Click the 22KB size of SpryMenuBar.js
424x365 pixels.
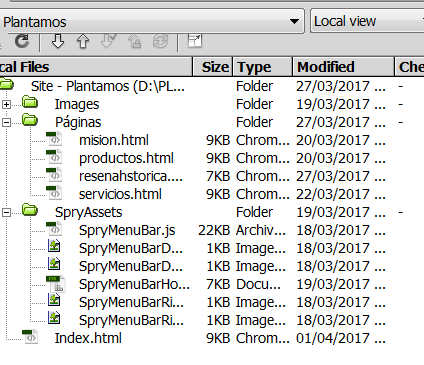(214, 230)
